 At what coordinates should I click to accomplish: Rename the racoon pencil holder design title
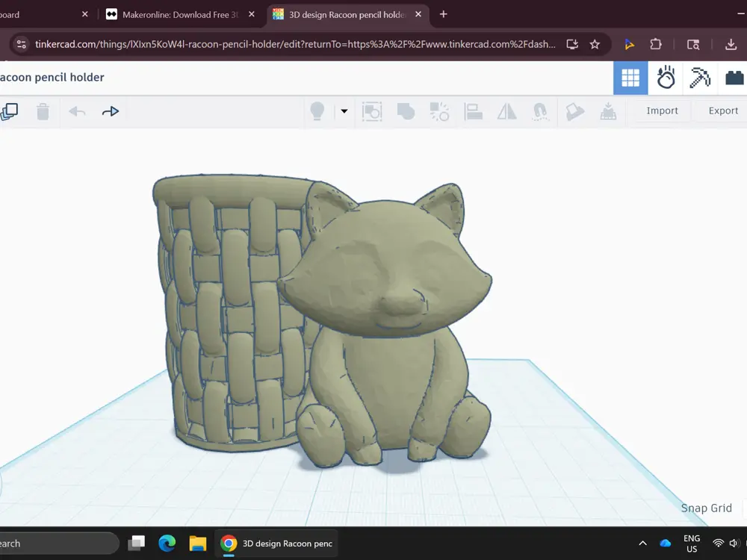tap(52, 77)
